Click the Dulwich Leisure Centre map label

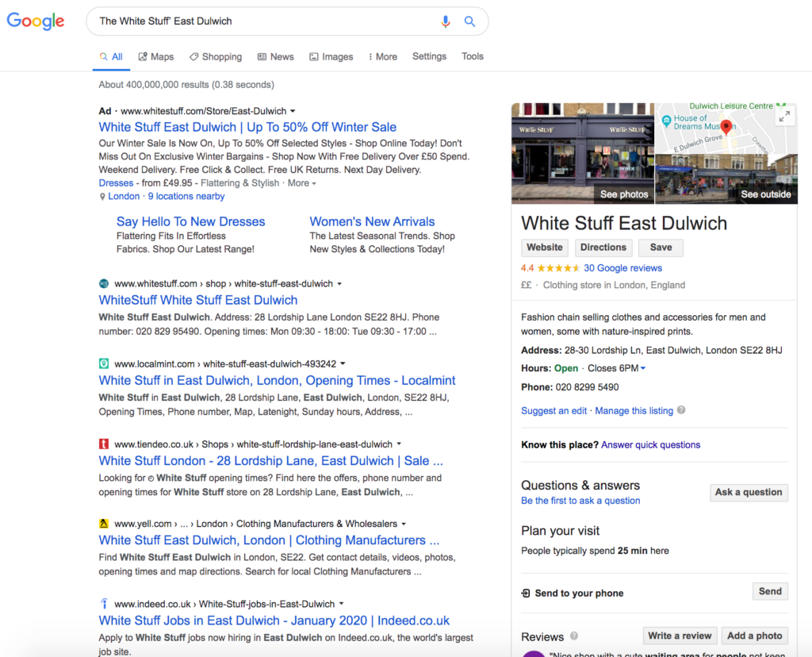(x=730, y=106)
